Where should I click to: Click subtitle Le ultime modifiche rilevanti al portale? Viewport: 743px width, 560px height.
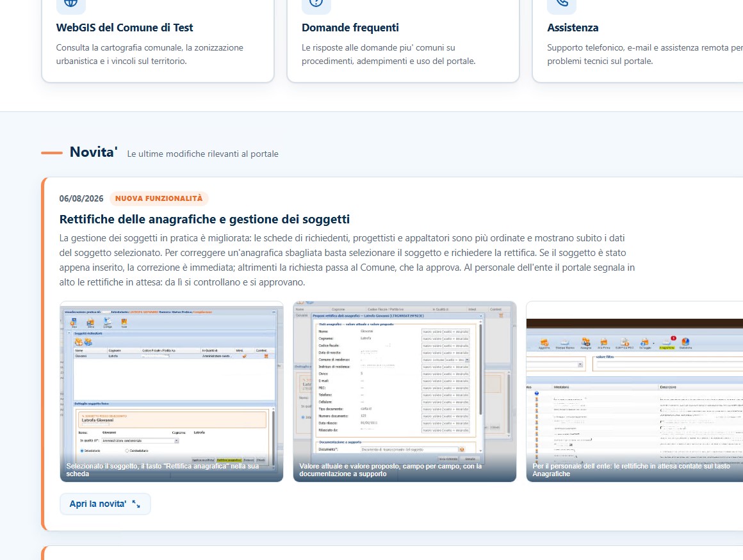[203, 154]
